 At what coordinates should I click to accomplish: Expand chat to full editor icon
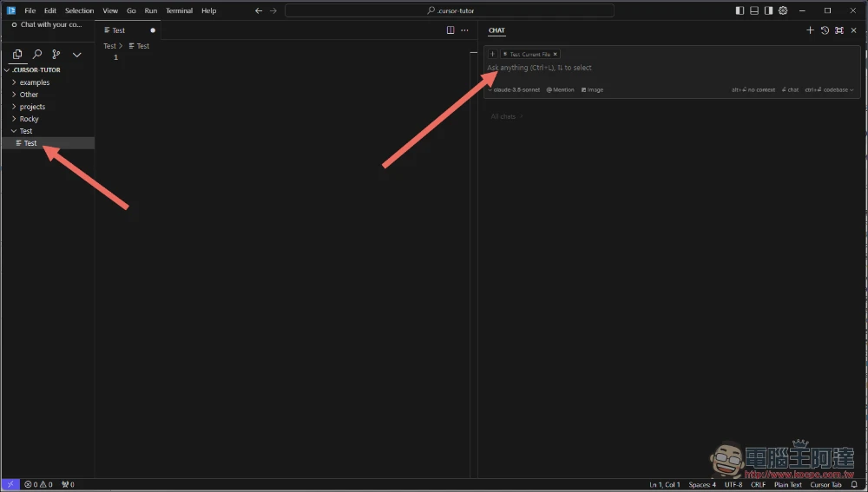point(839,30)
